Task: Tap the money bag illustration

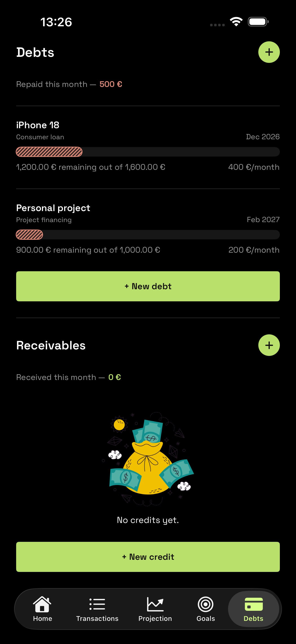Action: click(x=148, y=459)
